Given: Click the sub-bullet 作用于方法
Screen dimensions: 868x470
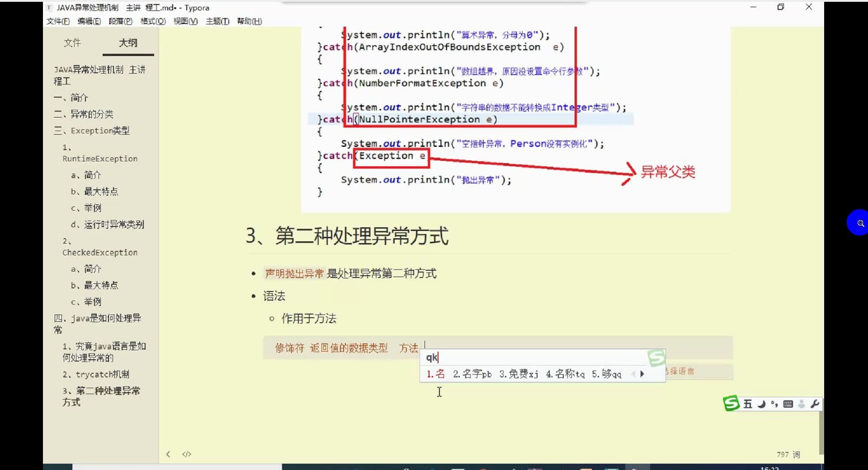Looking at the screenshot, I should [309, 319].
